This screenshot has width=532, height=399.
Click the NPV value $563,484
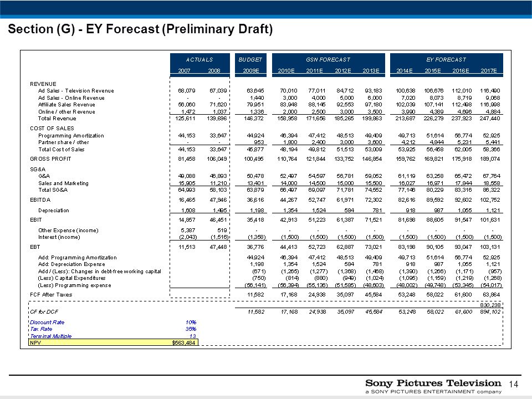coord(183,342)
